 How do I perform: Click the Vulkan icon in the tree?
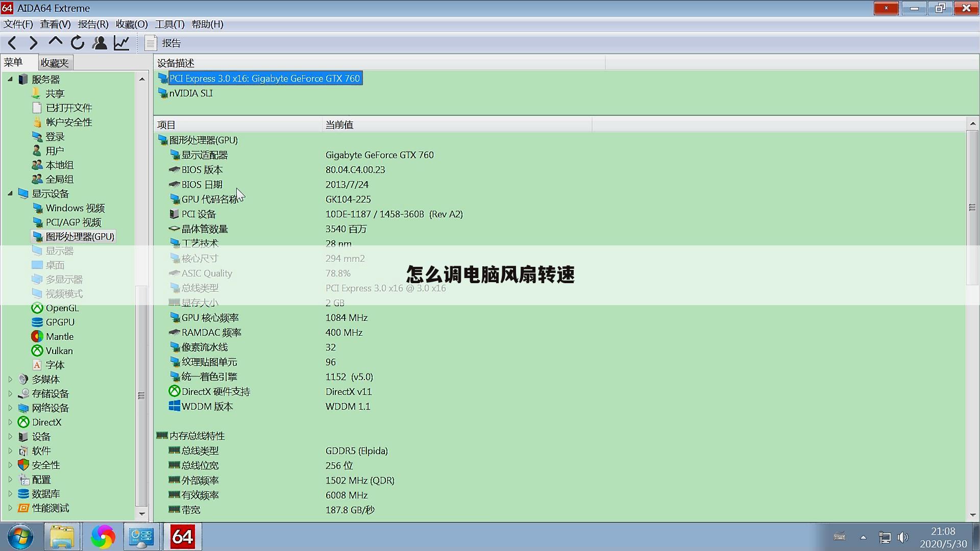[x=37, y=350]
